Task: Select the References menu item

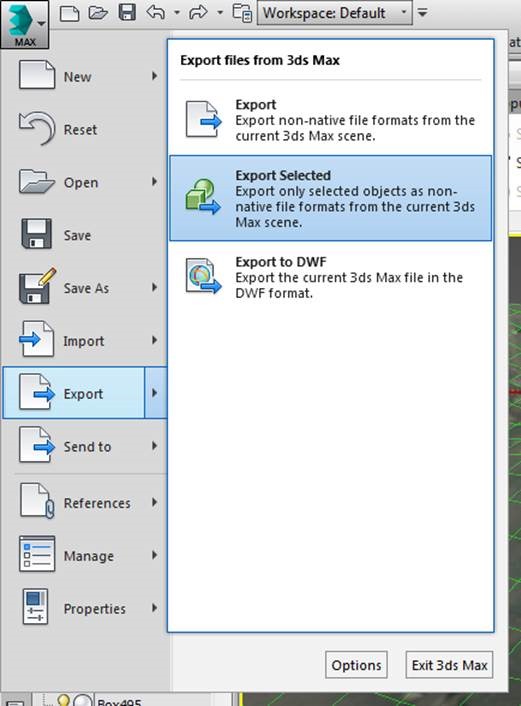Action: [84, 502]
